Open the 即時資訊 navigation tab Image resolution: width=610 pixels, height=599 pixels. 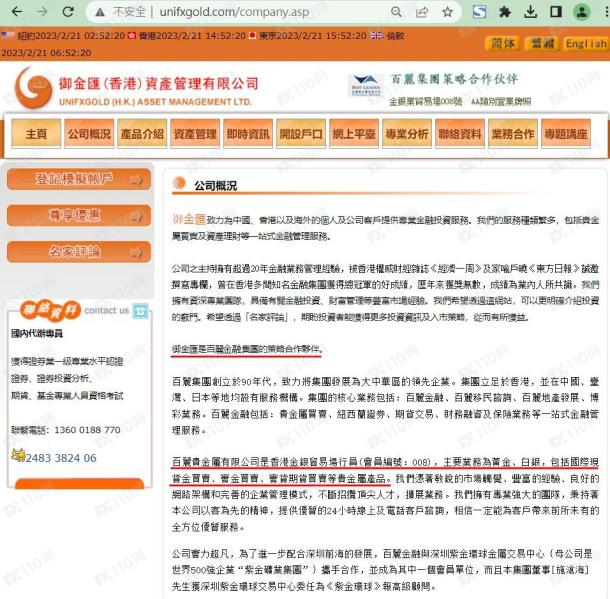pos(248,133)
